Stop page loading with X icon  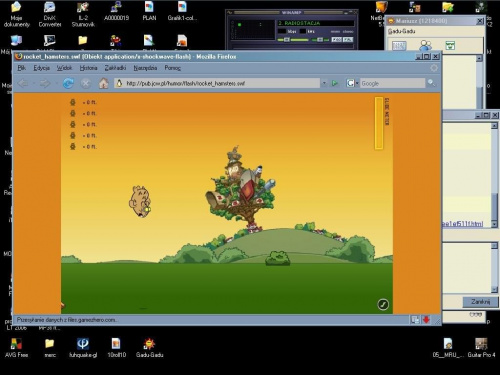coord(86,83)
